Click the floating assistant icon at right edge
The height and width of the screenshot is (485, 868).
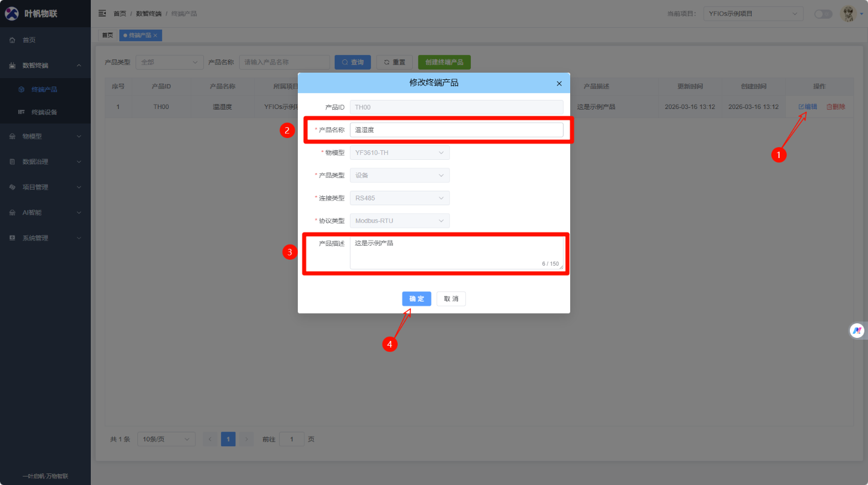coord(857,331)
